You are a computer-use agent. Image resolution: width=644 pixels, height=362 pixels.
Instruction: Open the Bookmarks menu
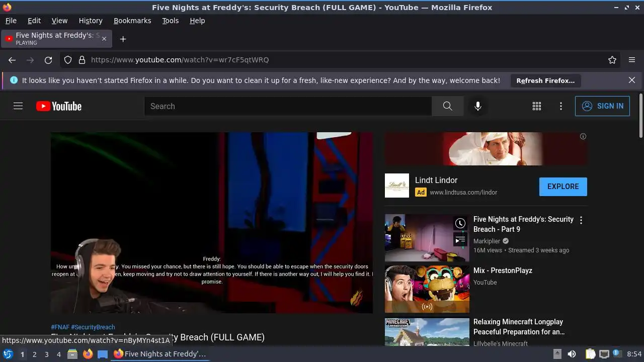(x=132, y=21)
